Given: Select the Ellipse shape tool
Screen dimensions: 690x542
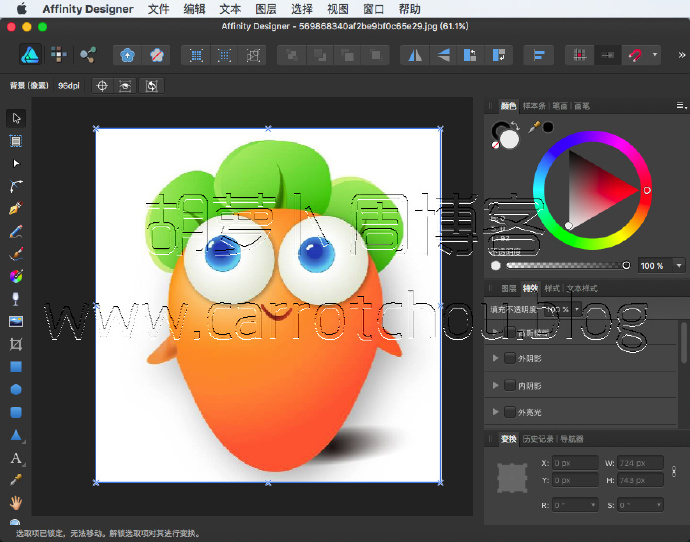Looking at the screenshot, I should coord(16,389).
